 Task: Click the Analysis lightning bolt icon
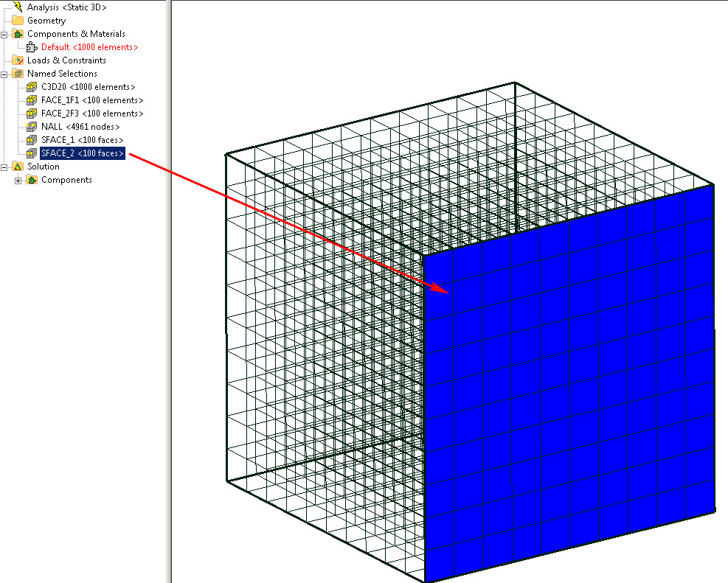(x=18, y=7)
